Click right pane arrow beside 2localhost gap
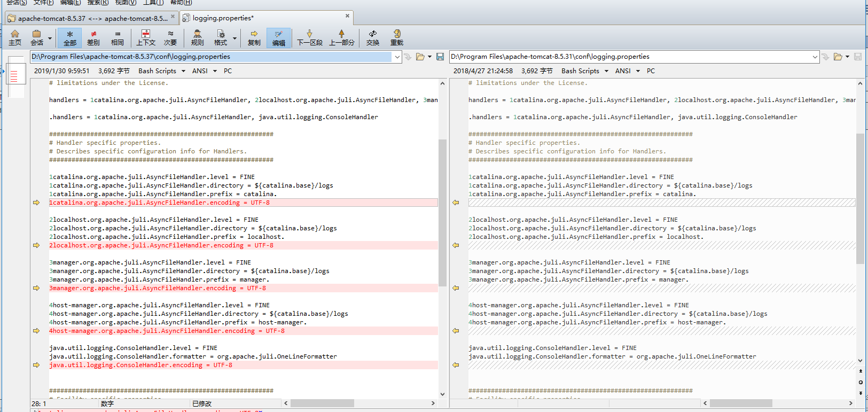Image resolution: width=868 pixels, height=412 pixels. click(456, 245)
